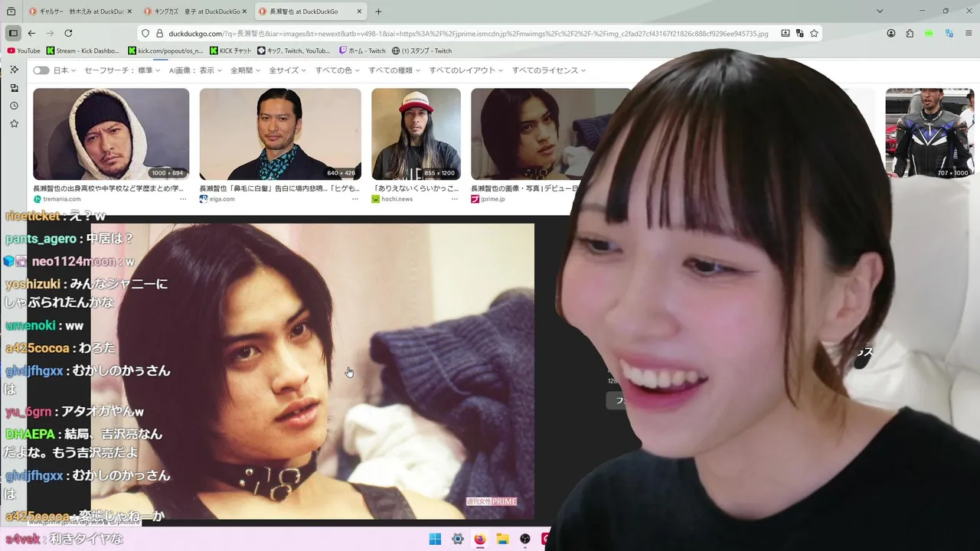The height and width of the screenshot is (551, 980).
Task: Open the (1) スタンプ - Twitch bookmark
Action: click(422, 51)
